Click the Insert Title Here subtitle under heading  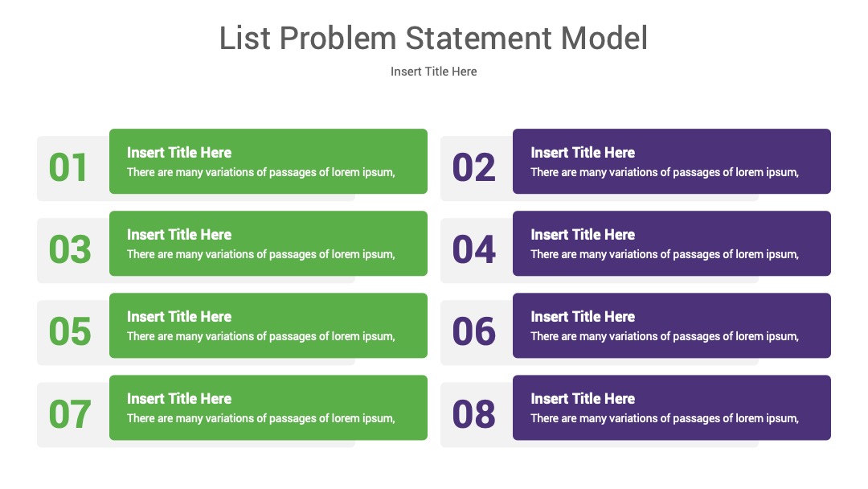433,72
